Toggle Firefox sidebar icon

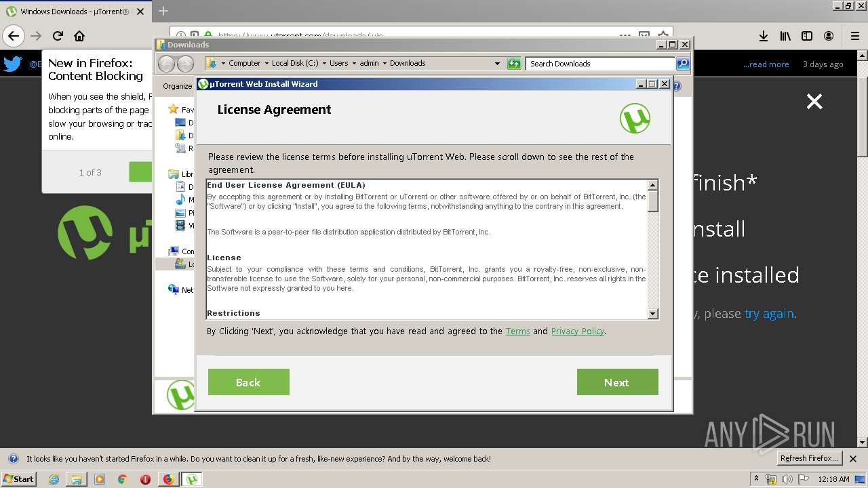click(807, 36)
